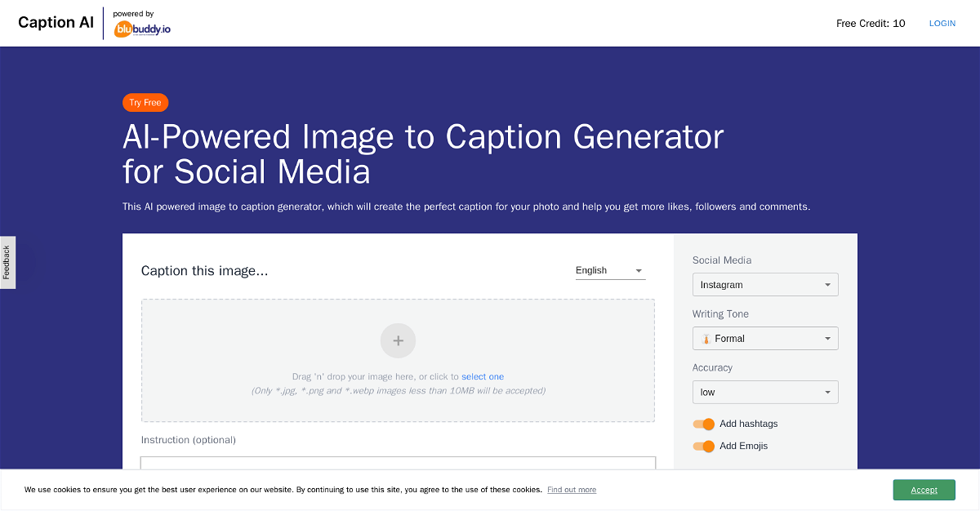Click the plus upload icon

click(x=398, y=340)
